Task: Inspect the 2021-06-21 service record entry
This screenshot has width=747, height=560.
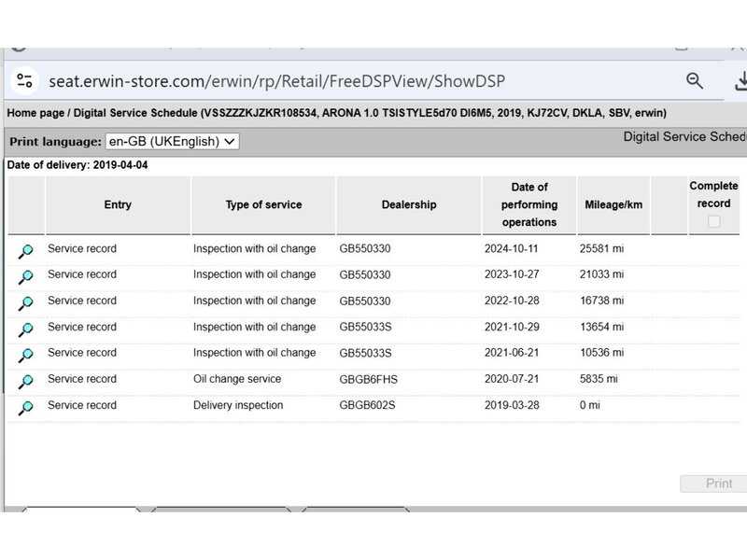Action: click(x=26, y=355)
